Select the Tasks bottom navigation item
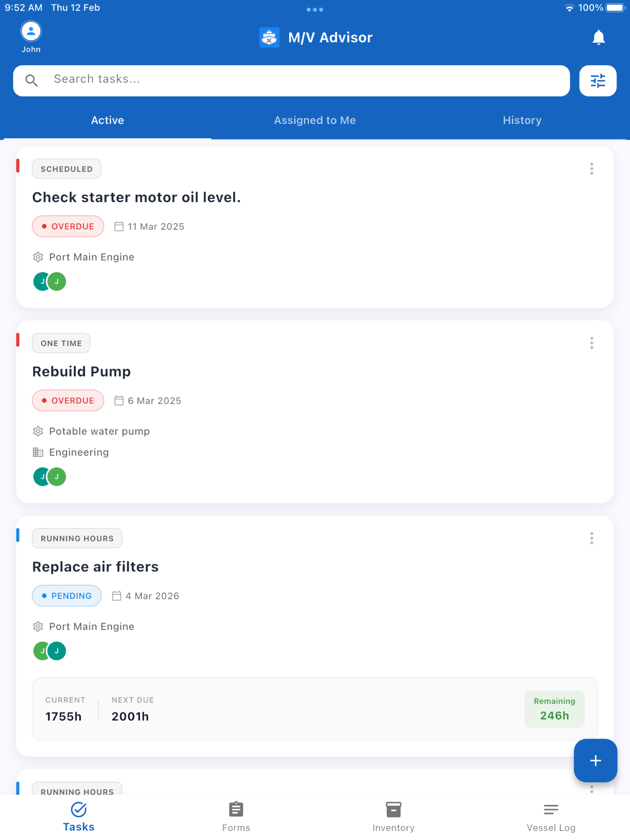Image resolution: width=630 pixels, height=840 pixels. tap(79, 816)
